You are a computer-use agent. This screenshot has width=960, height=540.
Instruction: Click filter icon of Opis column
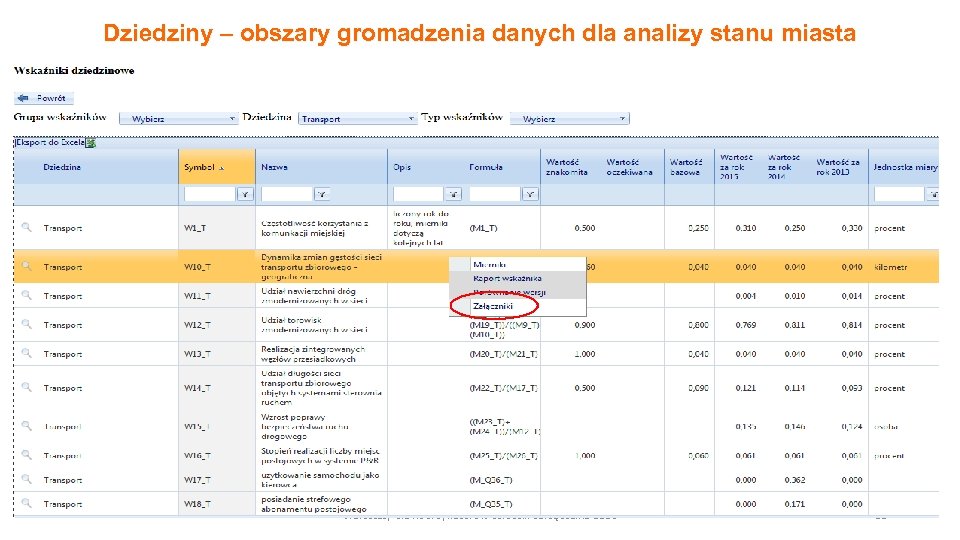(453, 194)
